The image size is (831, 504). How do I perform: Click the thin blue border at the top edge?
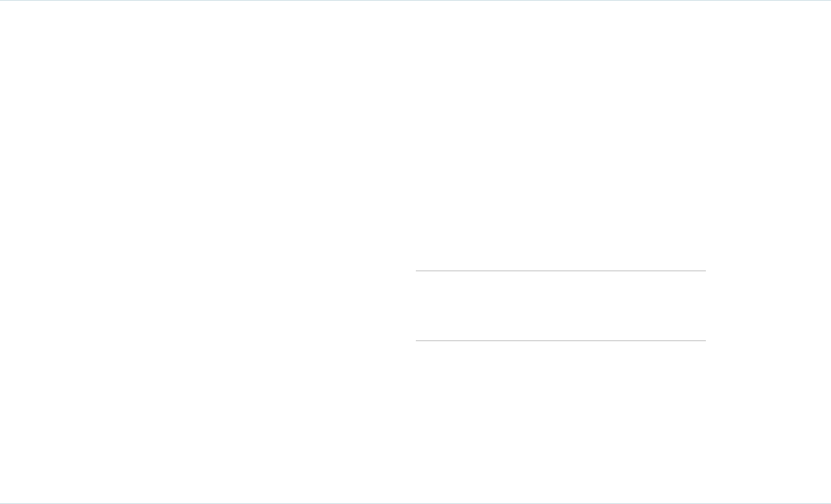pos(415,0)
